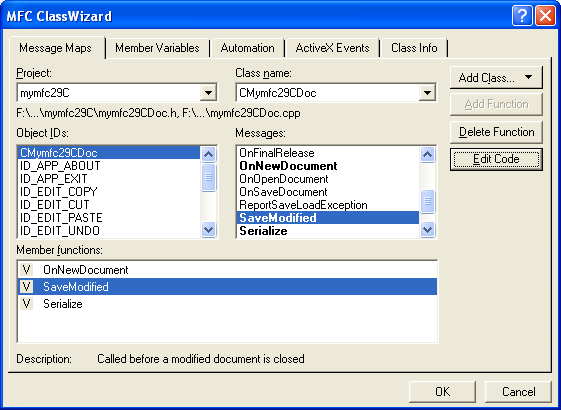Open the Project dropdown arrow
Image resolution: width=561 pixels, height=410 pixels.
click(208, 93)
